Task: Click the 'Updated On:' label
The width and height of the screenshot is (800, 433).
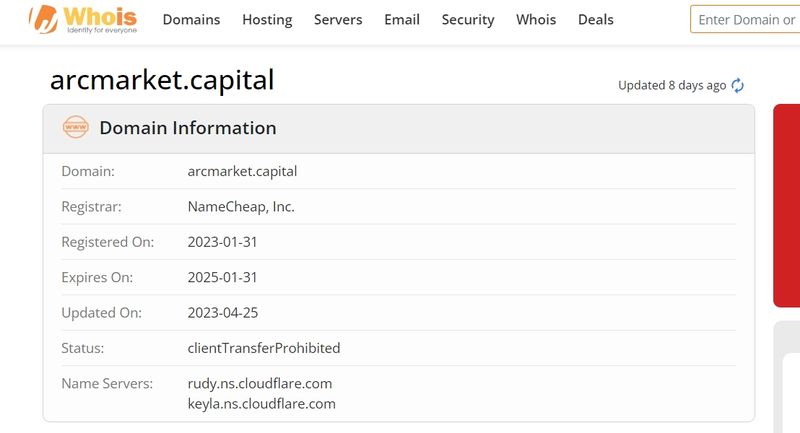Action: [x=102, y=313]
